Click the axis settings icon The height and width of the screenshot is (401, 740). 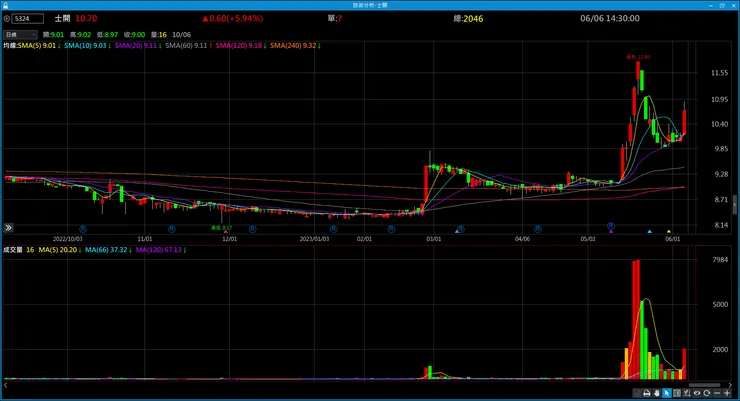pos(687,393)
